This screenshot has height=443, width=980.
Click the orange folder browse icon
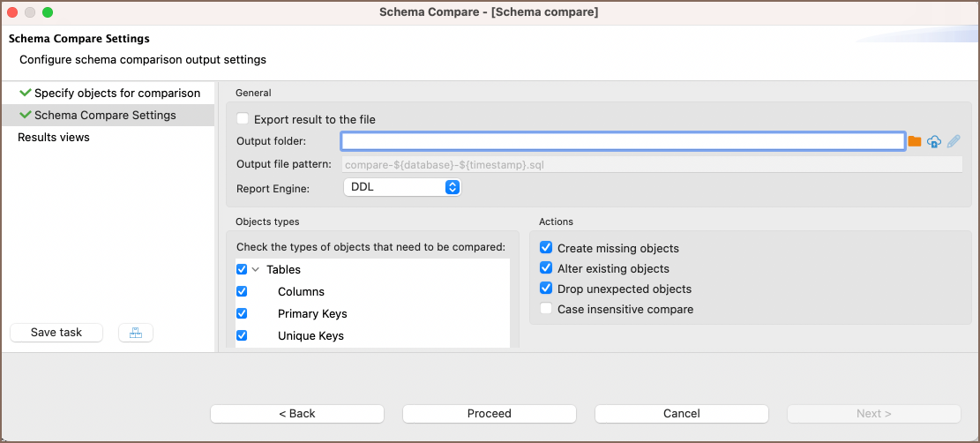click(915, 141)
